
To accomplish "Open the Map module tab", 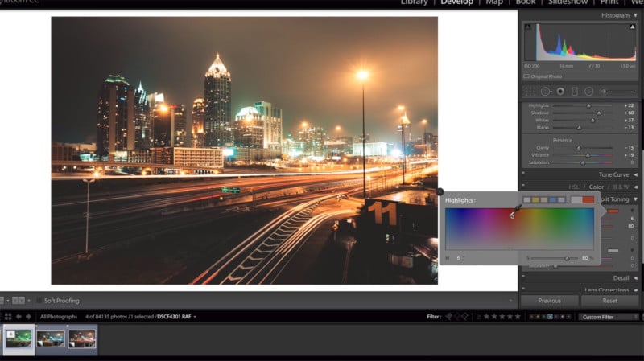I will point(494,2).
